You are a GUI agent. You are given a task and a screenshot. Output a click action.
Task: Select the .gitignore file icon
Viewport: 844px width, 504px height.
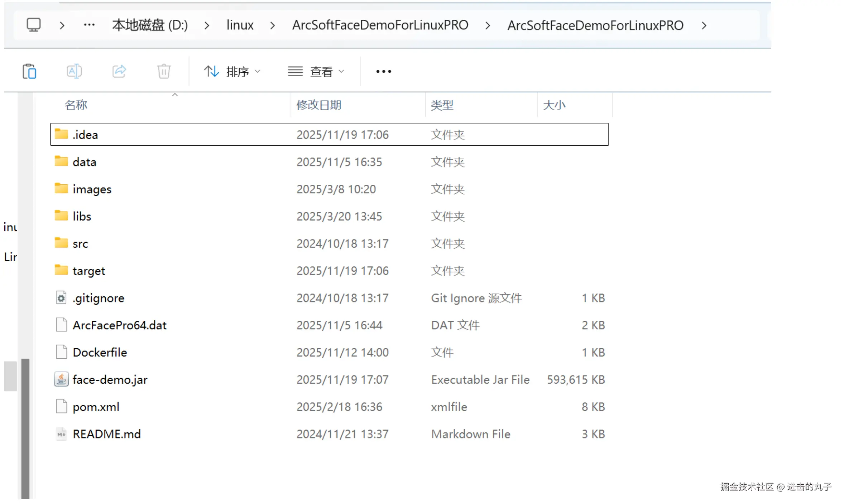pos(61,298)
